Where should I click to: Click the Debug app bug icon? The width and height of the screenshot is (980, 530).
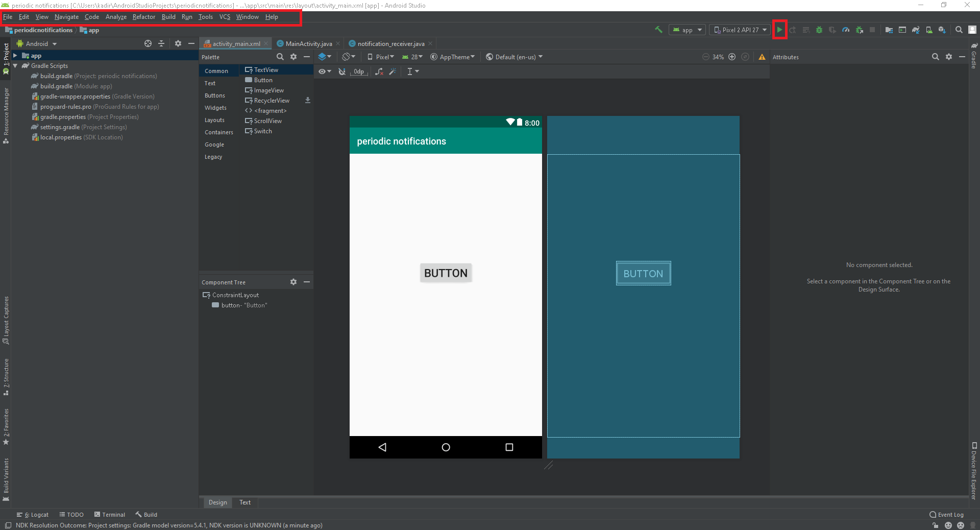[819, 30]
